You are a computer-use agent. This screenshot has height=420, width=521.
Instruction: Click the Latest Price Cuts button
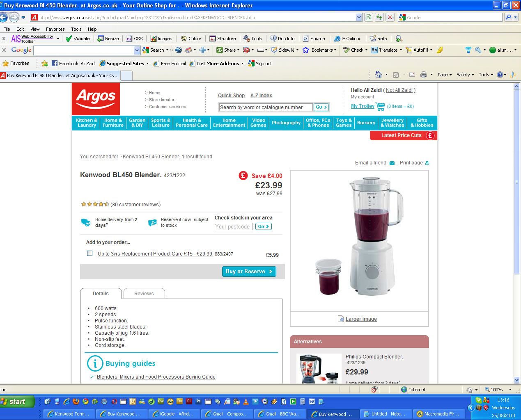pos(404,135)
